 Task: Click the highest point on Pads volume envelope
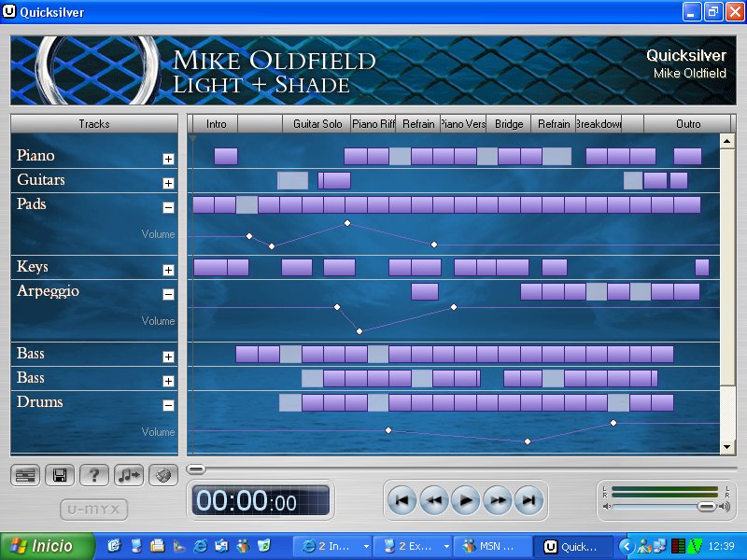[347, 223]
